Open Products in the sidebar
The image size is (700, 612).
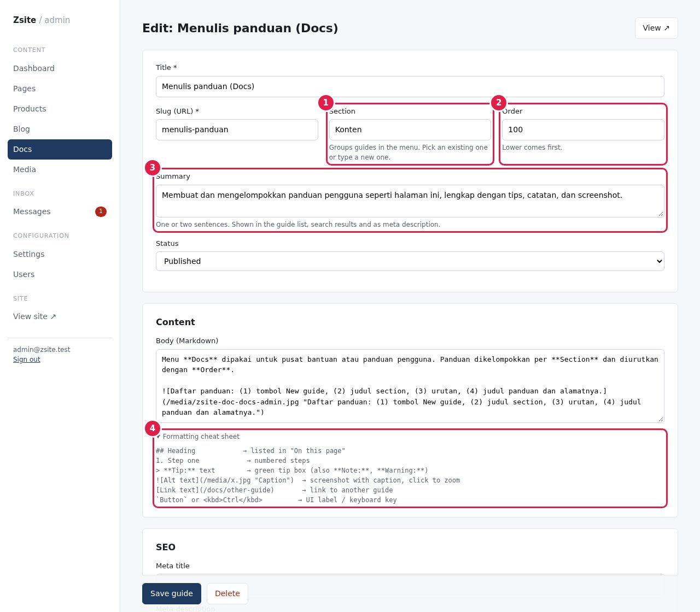(x=60, y=109)
